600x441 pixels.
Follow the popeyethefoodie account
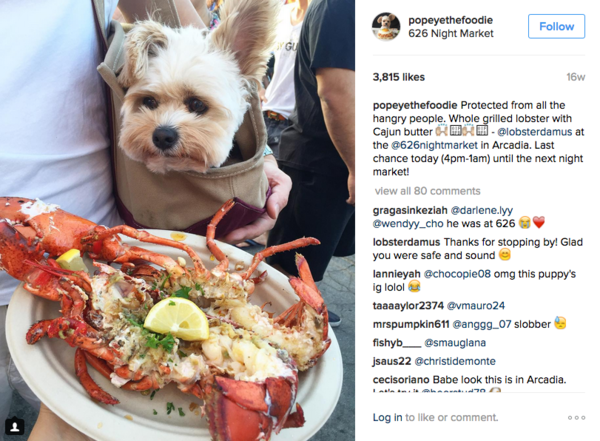click(x=556, y=26)
